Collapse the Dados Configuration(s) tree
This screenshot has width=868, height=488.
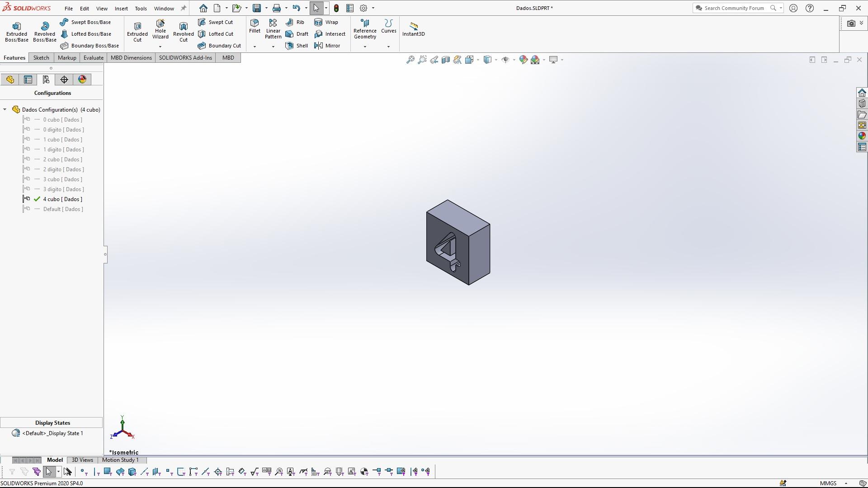pyautogui.click(x=5, y=109)
